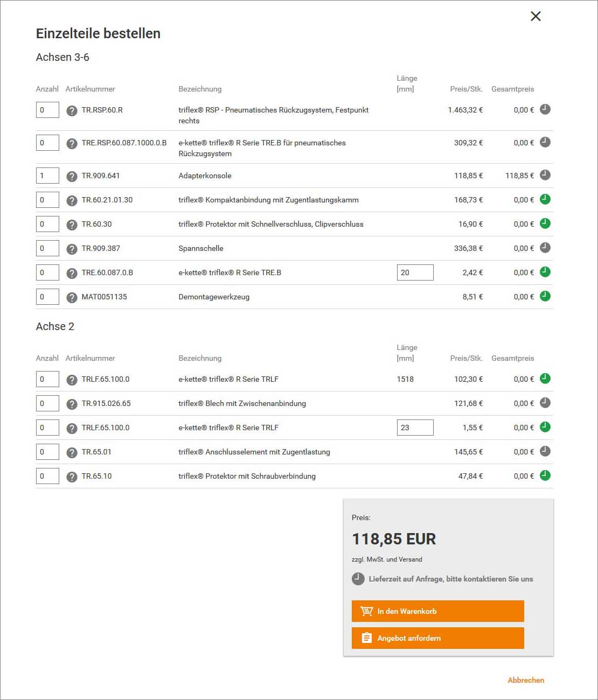Click delivery icon for triflex Blech mit Zwischenanbindung

[x=545, y=403]
